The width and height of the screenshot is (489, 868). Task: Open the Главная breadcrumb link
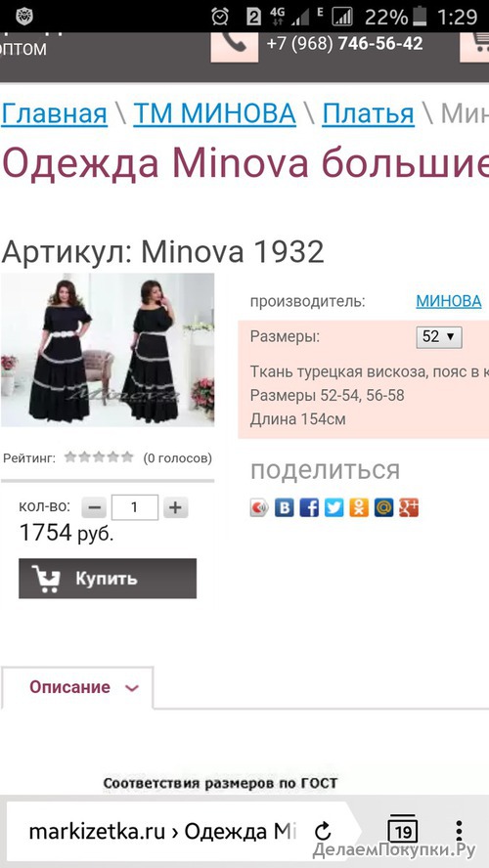coord(54,114)
